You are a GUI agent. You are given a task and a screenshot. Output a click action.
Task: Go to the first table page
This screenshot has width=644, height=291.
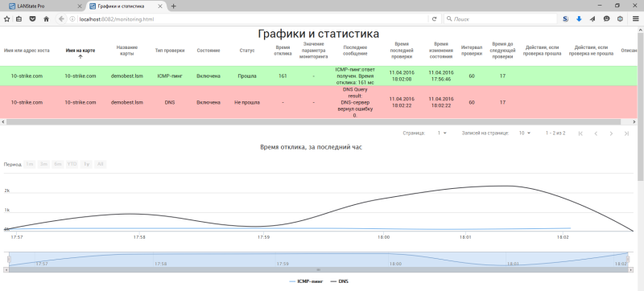pos(580,133)
